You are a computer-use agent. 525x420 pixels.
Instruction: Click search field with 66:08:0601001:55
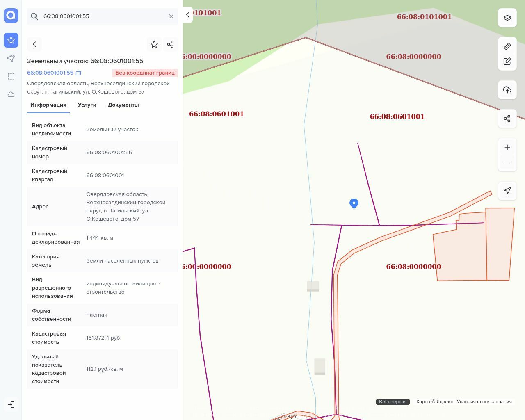pyautogui.click(x=103, y=16)
